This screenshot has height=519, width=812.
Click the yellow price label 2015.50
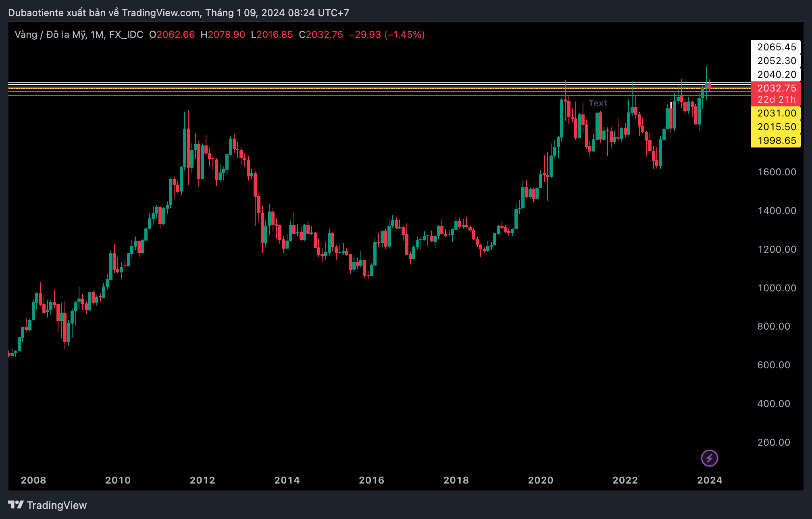coord(776,127)
